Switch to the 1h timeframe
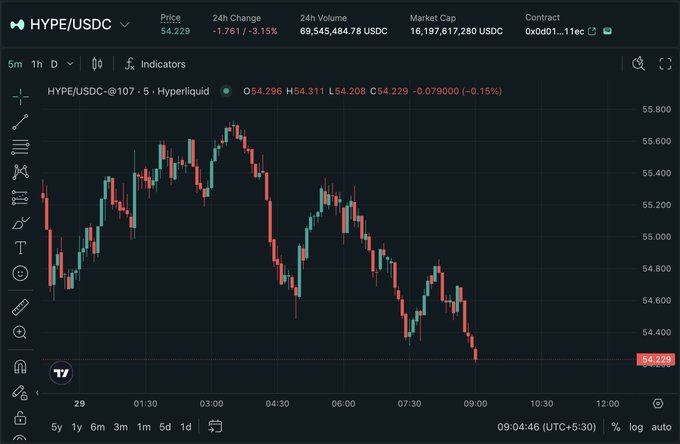The image size is (680, 444). pyautogui.click(x=37, y=64)
